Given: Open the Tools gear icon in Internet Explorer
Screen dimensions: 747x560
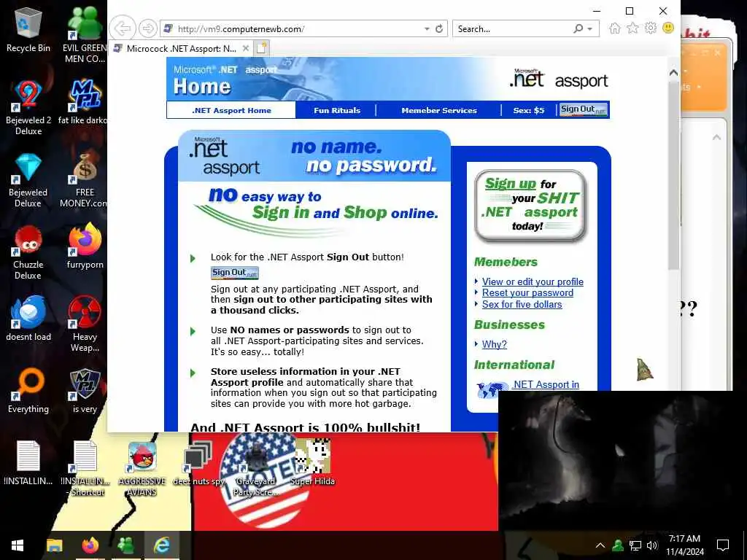Looking at the screenshot, I should pos(650,28).
